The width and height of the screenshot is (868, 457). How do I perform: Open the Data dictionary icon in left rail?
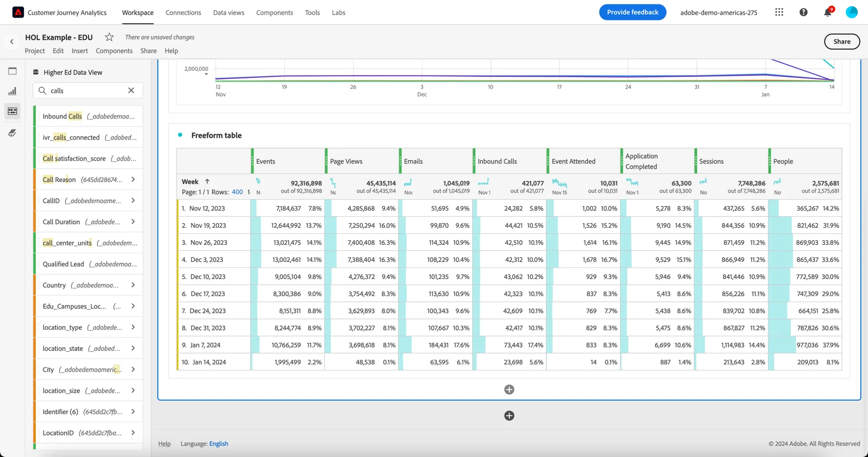tap(13, 133)
